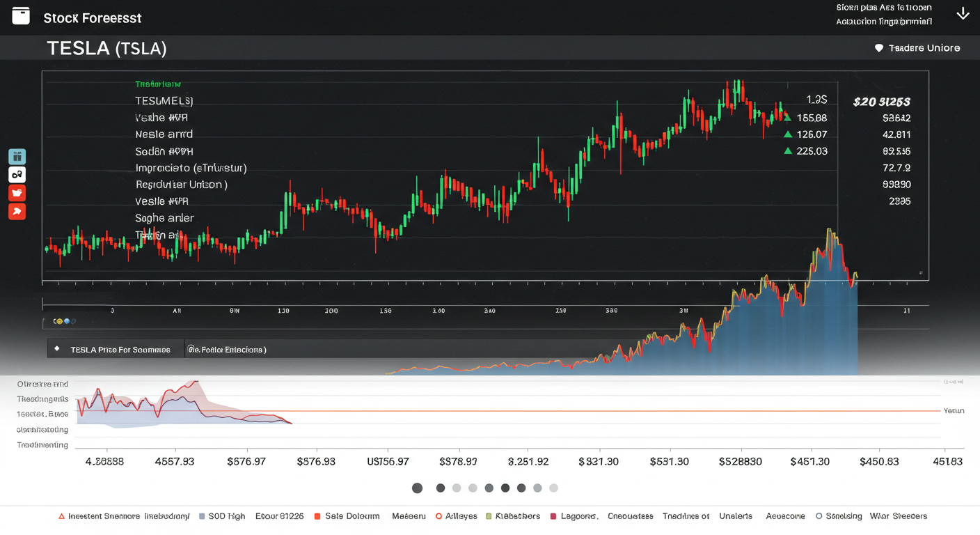
Task: Toggle the green Kiastechers legend square
Action: [489, 516]
